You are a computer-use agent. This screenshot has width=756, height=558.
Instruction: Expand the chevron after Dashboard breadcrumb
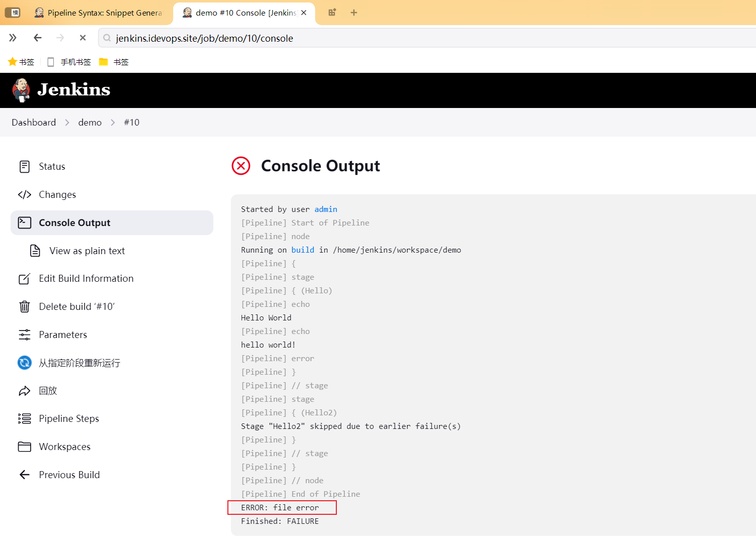pos(67,123)
